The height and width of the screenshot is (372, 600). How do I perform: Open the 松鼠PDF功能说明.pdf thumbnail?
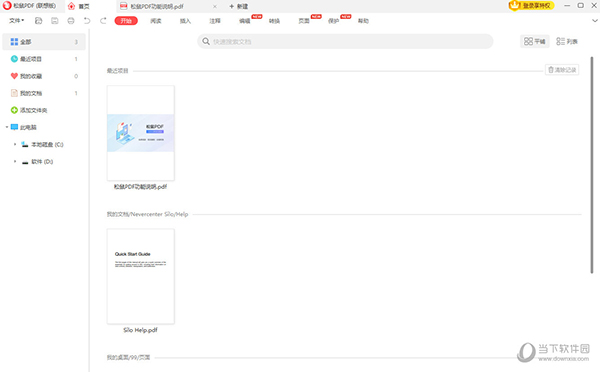141,133
